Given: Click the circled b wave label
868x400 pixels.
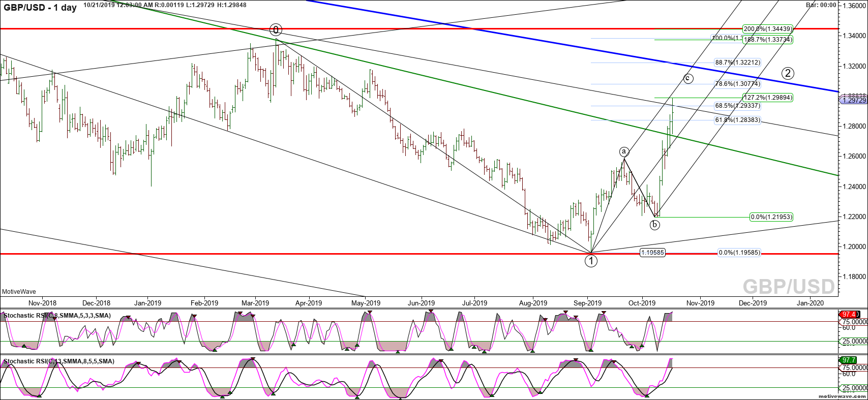Looking at the screenshot, I should pos(655,224).
